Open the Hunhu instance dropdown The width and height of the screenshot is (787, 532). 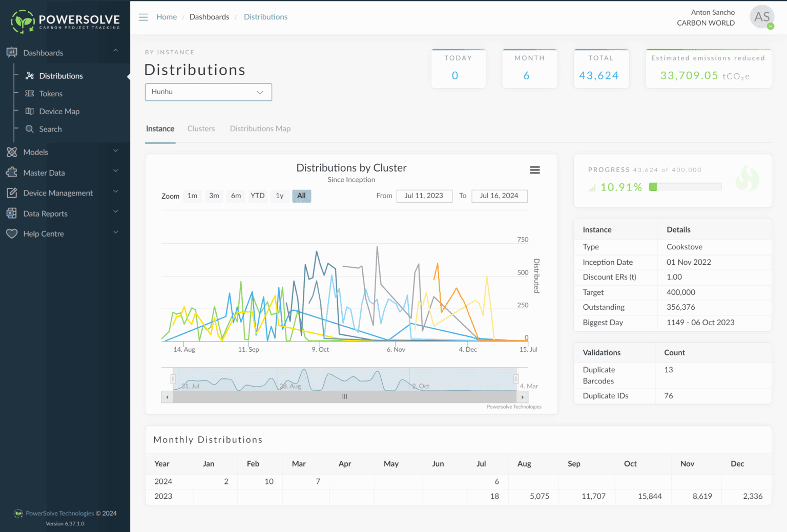pyautogui.click(x=208, y=92)
